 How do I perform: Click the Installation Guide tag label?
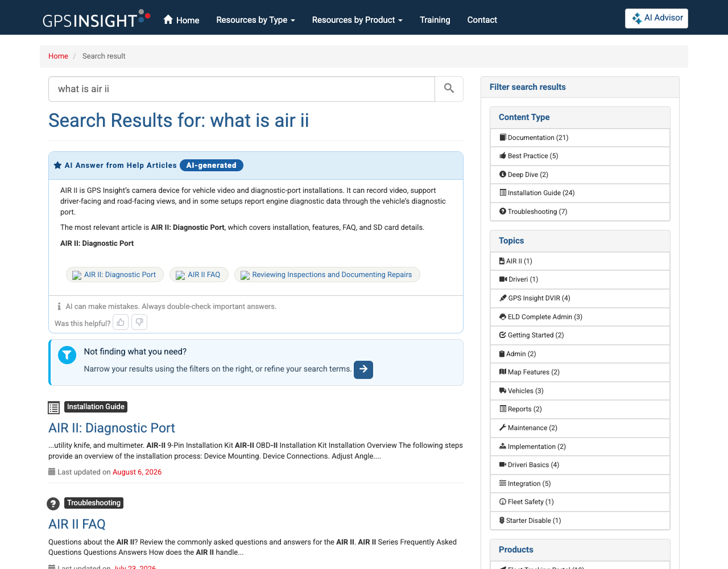tap(96, 407)
